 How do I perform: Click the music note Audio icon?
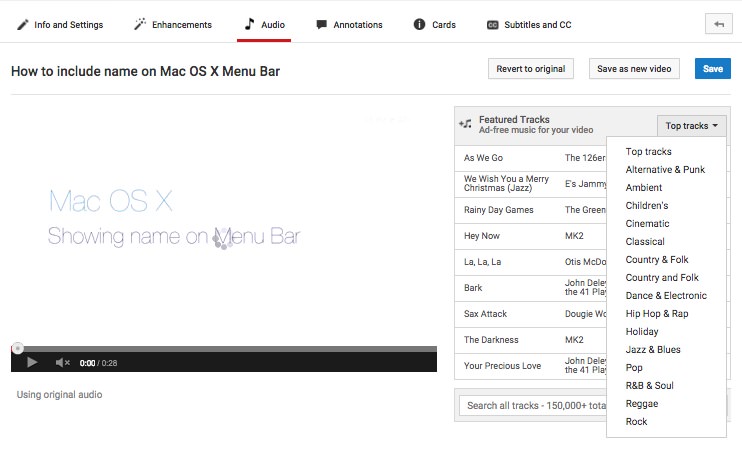(x=249, y=24)
